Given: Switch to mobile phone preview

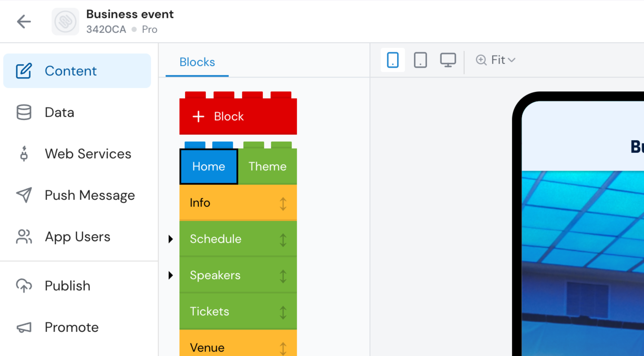Looking at the screenshot, I should click(x=392, y=60).
